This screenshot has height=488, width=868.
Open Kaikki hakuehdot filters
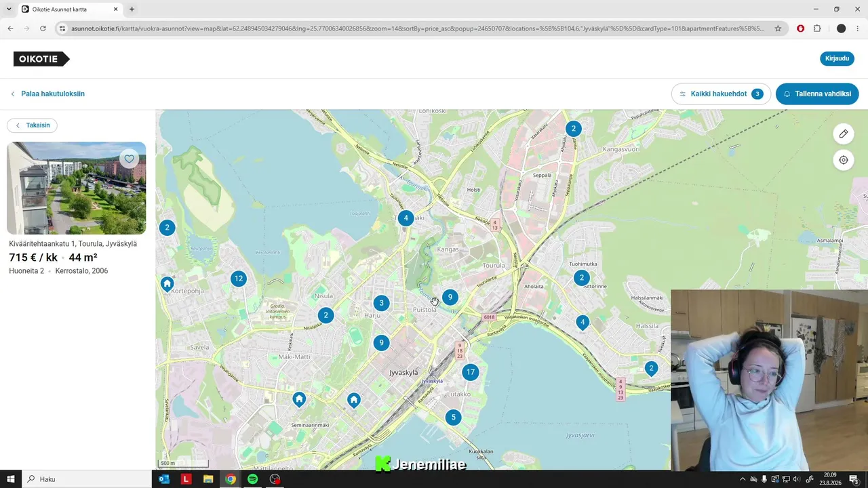click(721, 94)
